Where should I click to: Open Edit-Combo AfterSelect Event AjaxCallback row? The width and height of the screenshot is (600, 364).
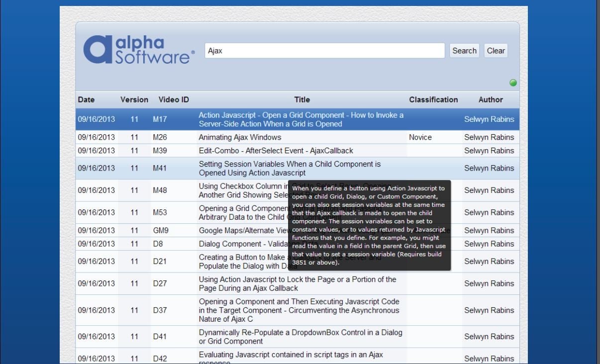click(276, 151)
